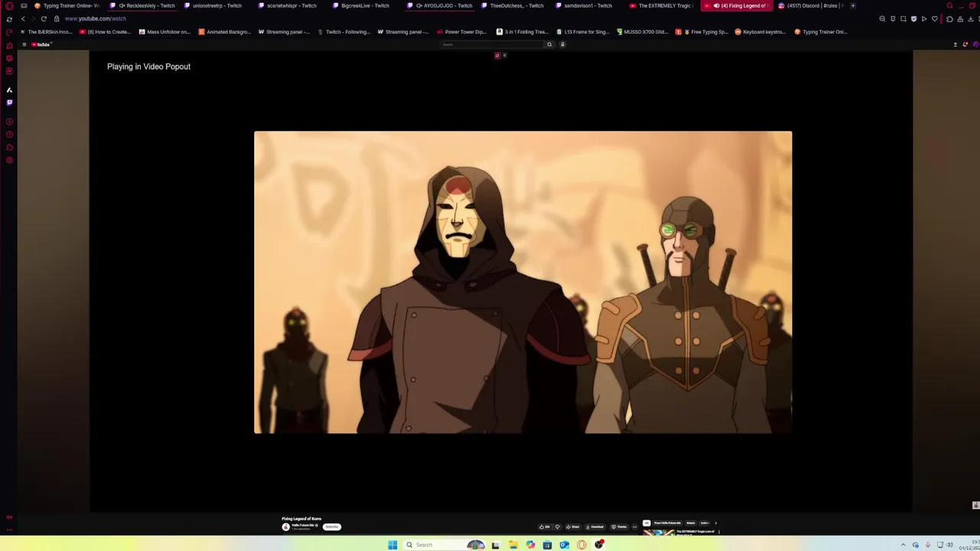Switch to the Typing Trainer Online tab
Viewport: 980px width, 551px height.
(67, 6)
